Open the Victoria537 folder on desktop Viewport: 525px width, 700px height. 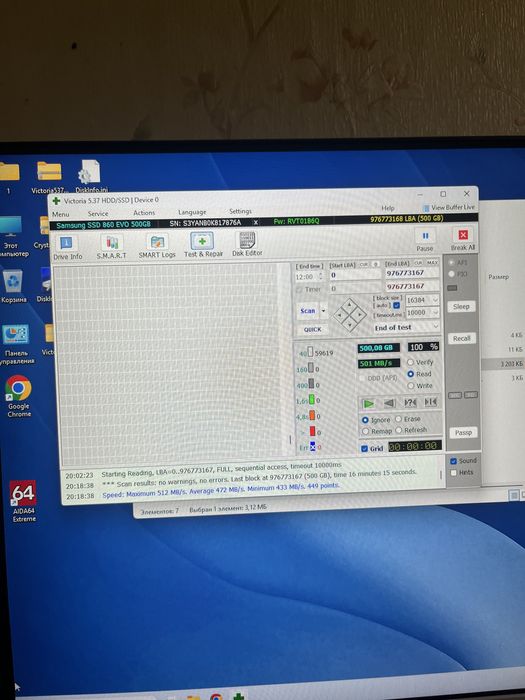pos(49,172)
